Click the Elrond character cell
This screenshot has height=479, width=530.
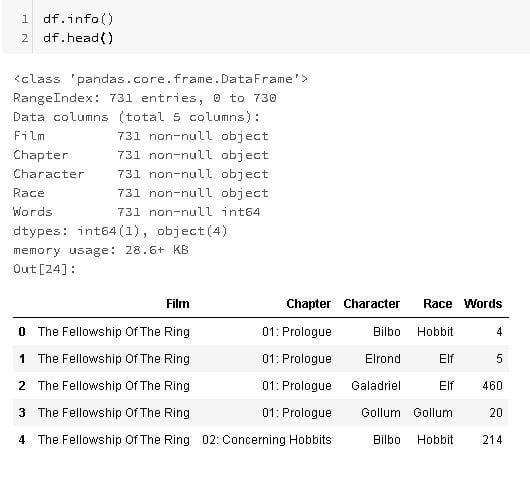point(383,358)
